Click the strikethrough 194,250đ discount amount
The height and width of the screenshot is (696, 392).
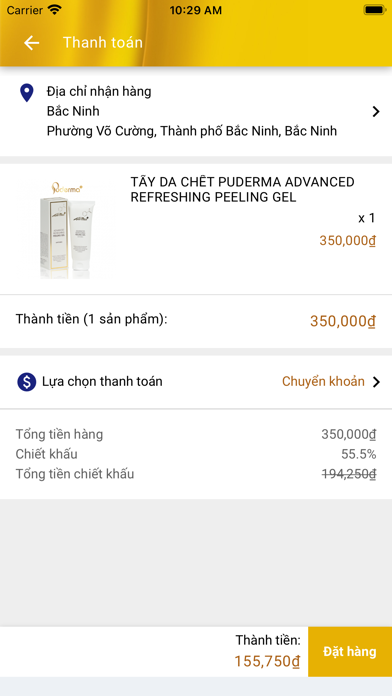[x=349, y=474]
